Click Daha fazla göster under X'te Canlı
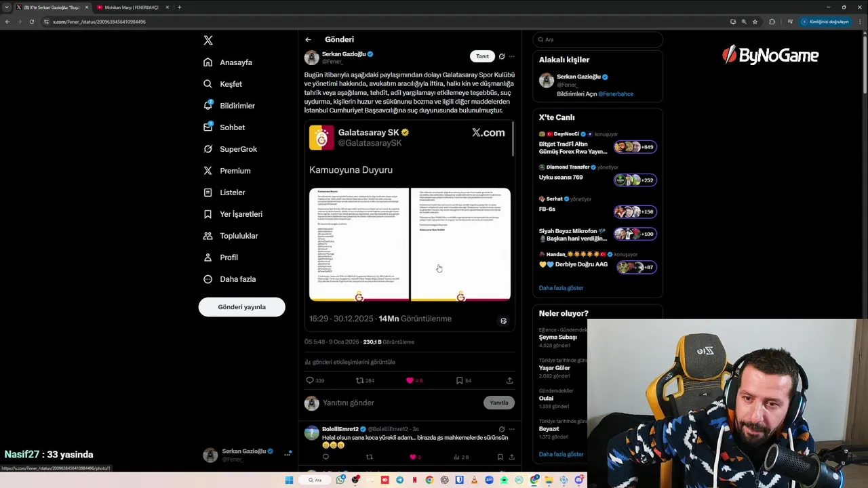The height and width of the screenshot is (488, 868). tap(561, 288)
